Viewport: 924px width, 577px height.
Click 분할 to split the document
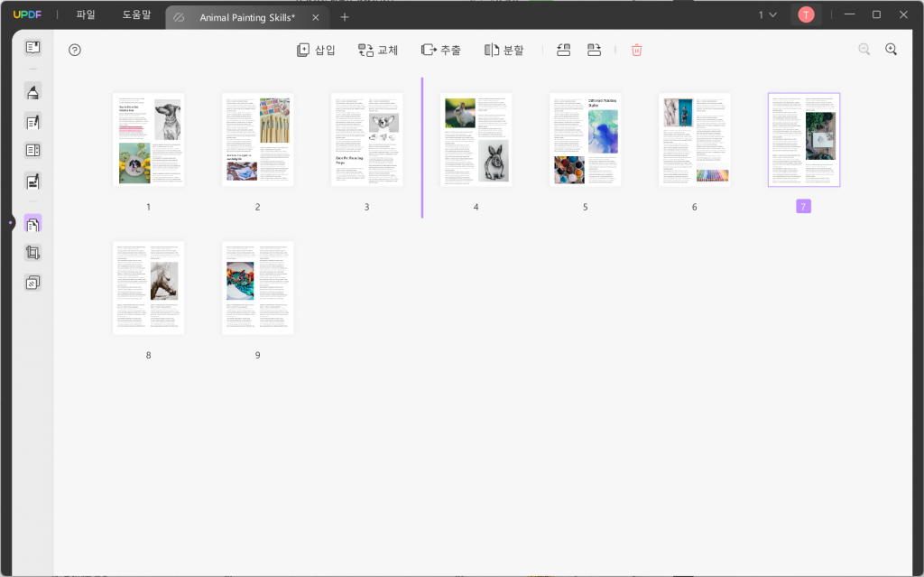504,50
